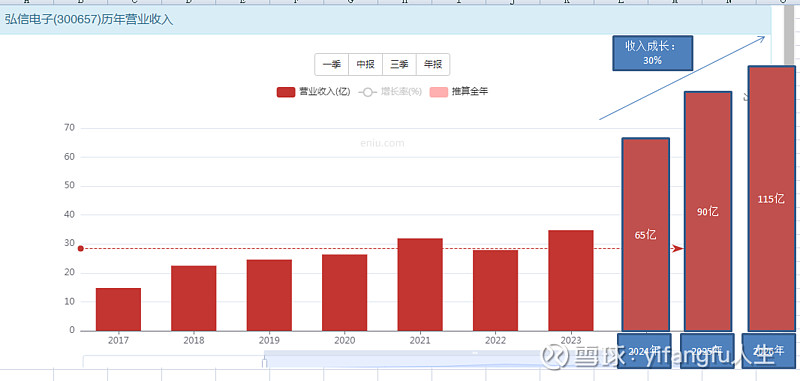Click the 2018 x-axis label

click(x=194, y=341)
